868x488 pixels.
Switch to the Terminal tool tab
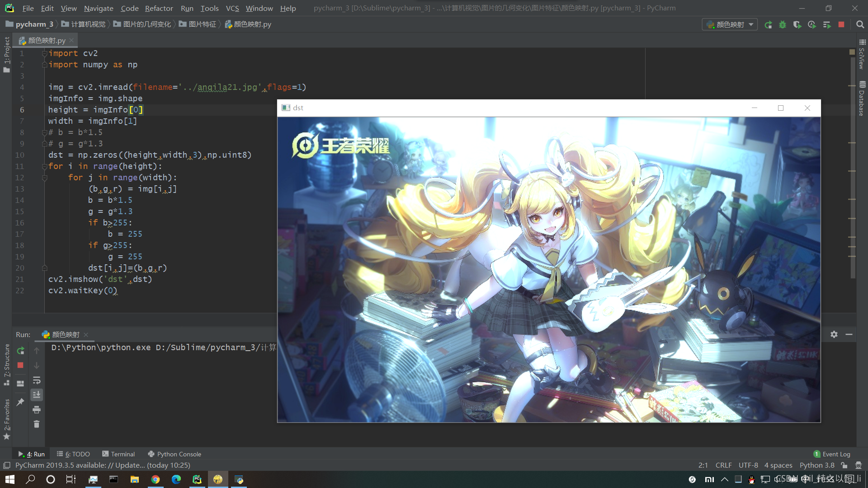click(118, 454)
